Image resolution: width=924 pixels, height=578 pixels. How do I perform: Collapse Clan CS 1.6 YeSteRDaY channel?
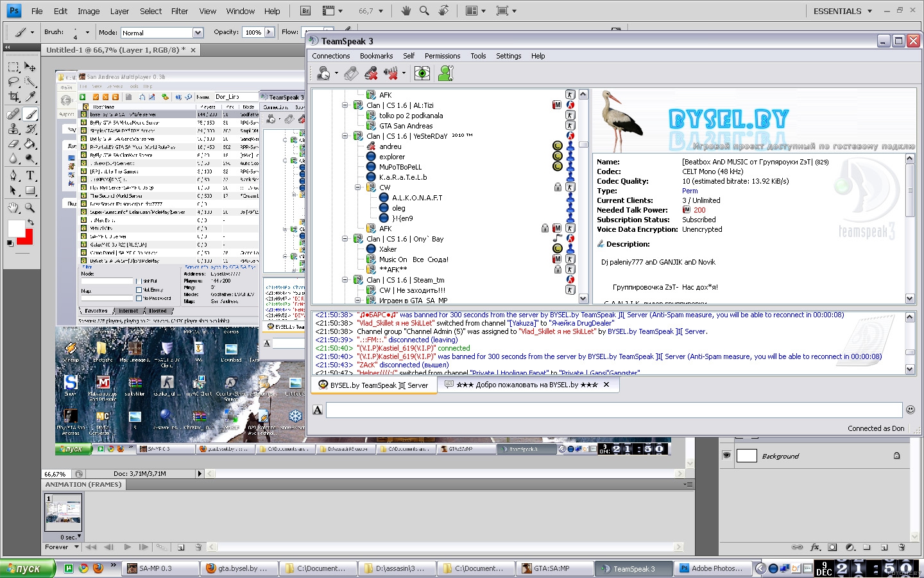[345, 136]
